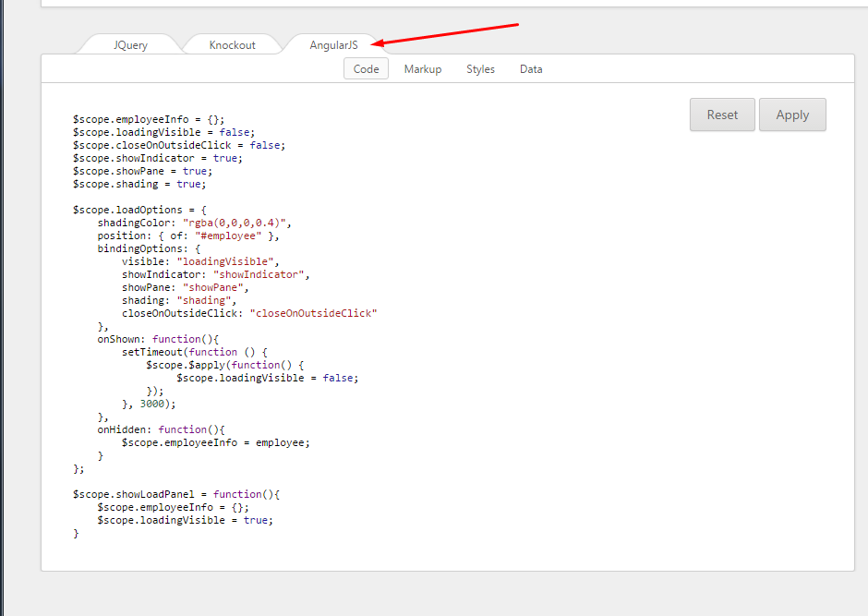The image size is (868, 616).
Task: Click the "$scope.employeeInfo = employee;" line
Action: (216, 442)
